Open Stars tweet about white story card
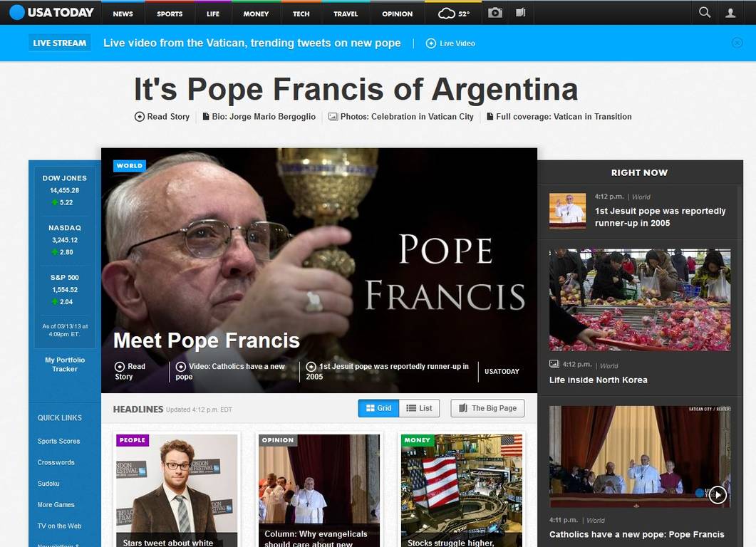The image size is (756, 547). (x=177, y=491)
